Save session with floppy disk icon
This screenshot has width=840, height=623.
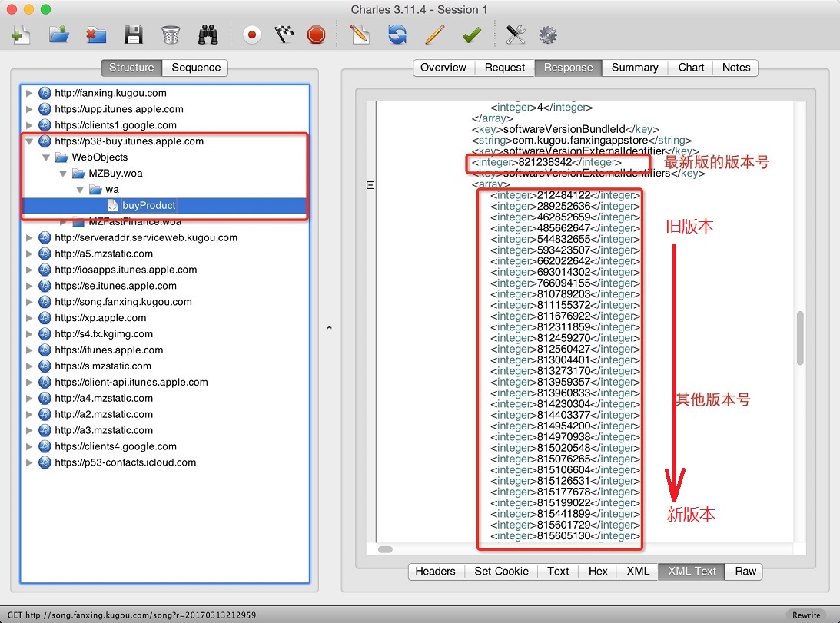point(134,35)
